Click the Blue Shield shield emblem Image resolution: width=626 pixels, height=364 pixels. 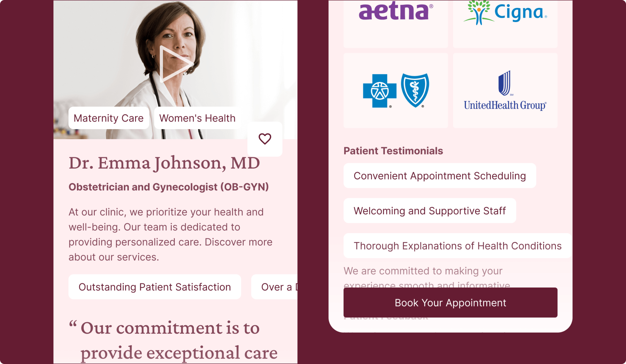(415, 90)
